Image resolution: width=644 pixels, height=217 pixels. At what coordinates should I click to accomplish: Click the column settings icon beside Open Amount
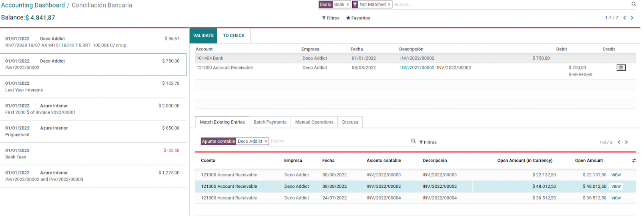pos(634,161)
